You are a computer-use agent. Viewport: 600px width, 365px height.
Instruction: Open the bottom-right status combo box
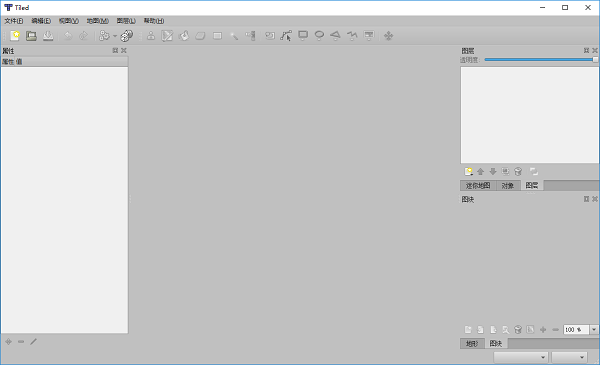tap(569, 357)
